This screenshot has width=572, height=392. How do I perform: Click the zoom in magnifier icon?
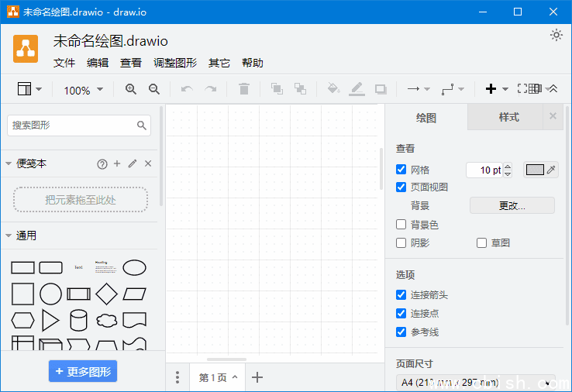coord(131,89)
